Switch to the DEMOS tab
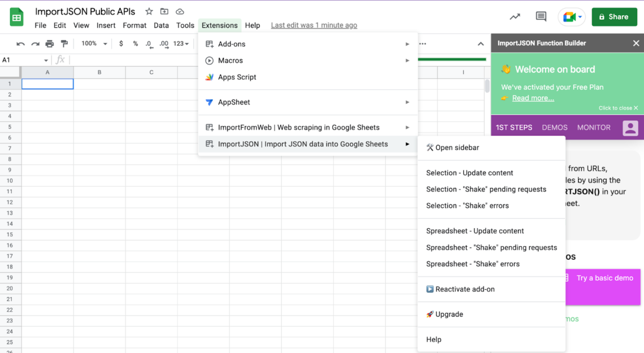The image size is (644, 353). point(554,128)
